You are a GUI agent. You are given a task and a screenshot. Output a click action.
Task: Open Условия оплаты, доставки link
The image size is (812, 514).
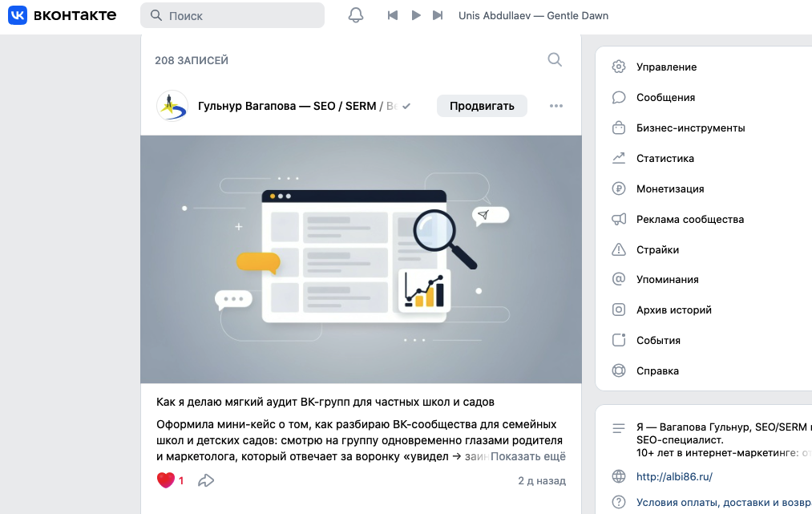tap(724, 503)
